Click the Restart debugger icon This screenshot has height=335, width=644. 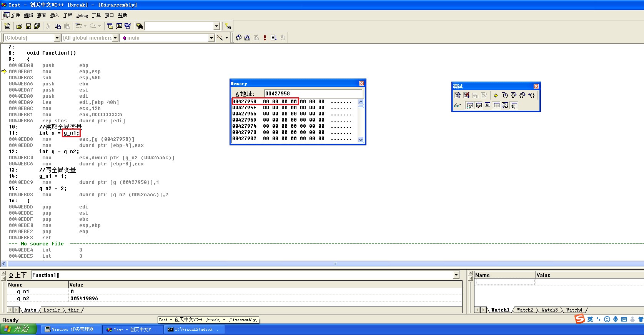click(457, 95)
